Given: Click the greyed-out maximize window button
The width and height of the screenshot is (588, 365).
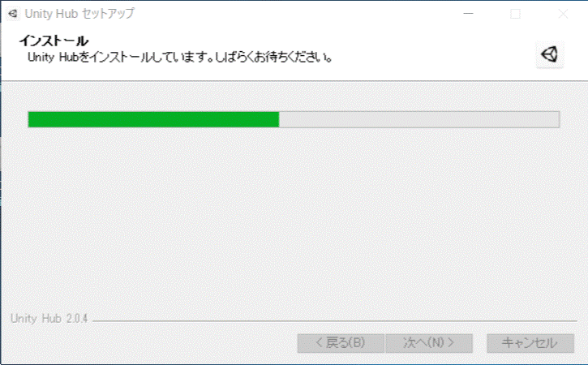Looking at the screenshot, I should click(515, 14).
